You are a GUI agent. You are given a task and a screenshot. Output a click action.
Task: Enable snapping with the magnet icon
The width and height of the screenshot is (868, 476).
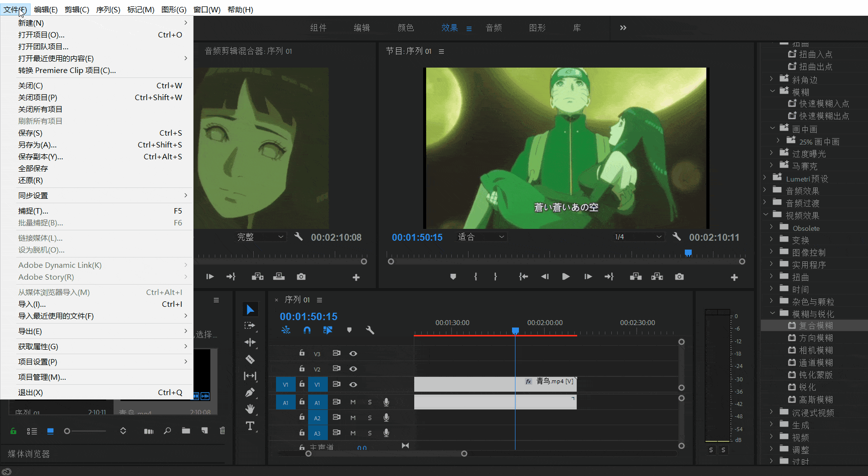pyautogui.click(x=307, y=330)
